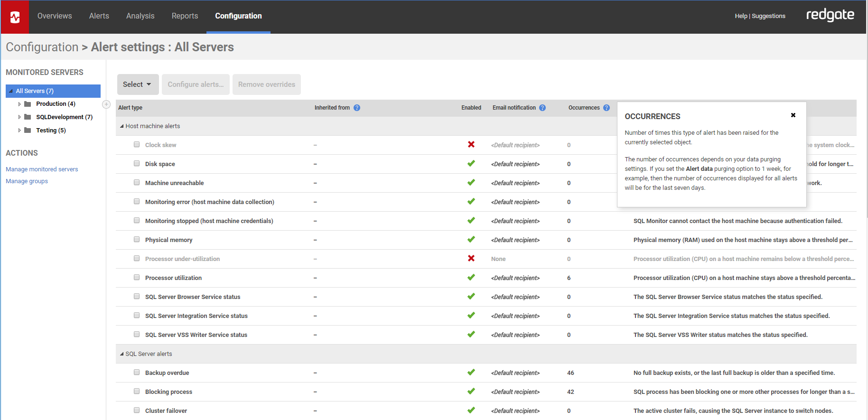Viewport: 868px width, 420px height.
Task: Open the Inherited from help icon
Action: [357, 108]
